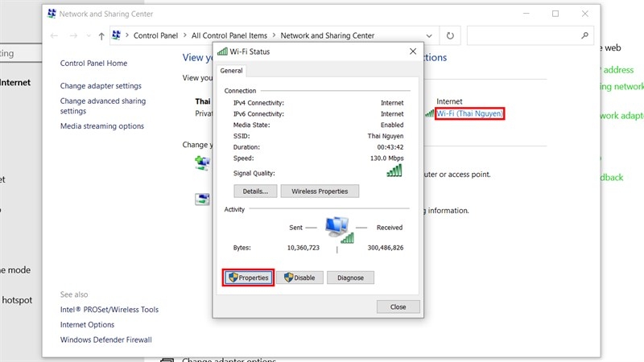This screenshot has width=644, height=362.
Task: Click the Control Panel icon in address bar
Action: click(x=116, y=36)
